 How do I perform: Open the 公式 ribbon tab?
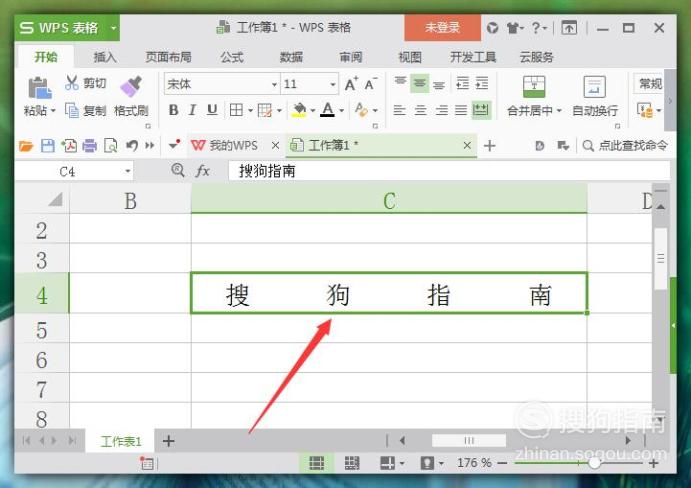point(232,57)
